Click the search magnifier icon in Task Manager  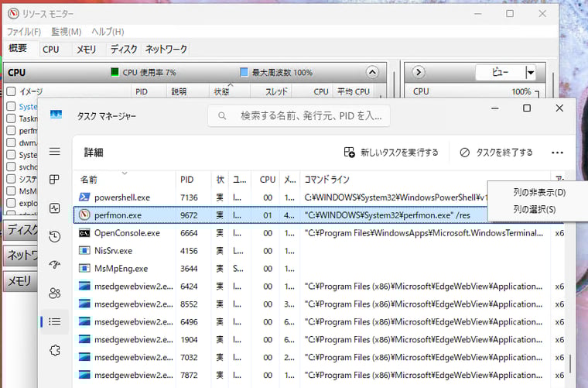pyautogui.click(x=222, y=116)
